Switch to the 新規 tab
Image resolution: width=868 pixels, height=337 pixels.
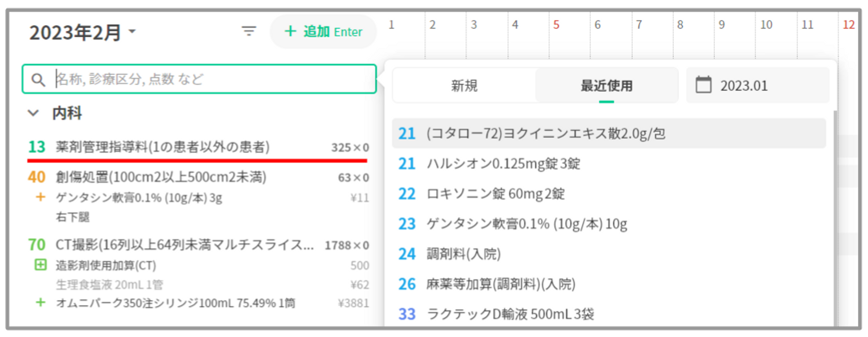tap(464, 85)
